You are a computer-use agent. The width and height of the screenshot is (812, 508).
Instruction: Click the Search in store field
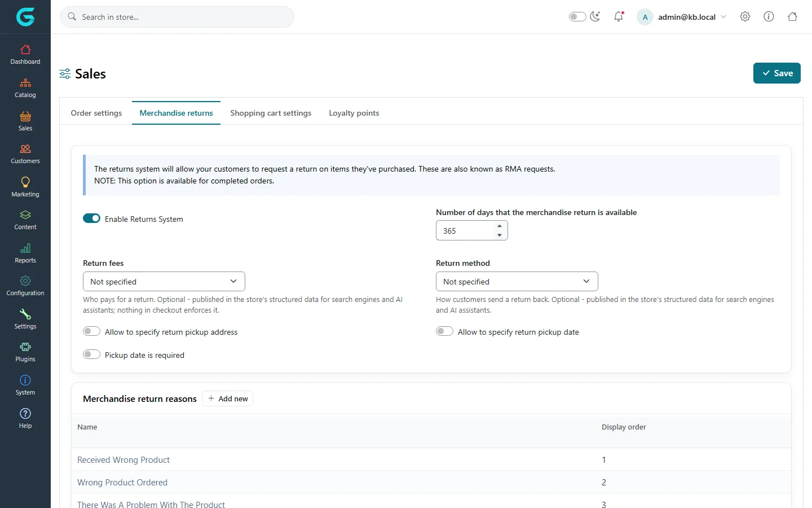tap(177, 17)
